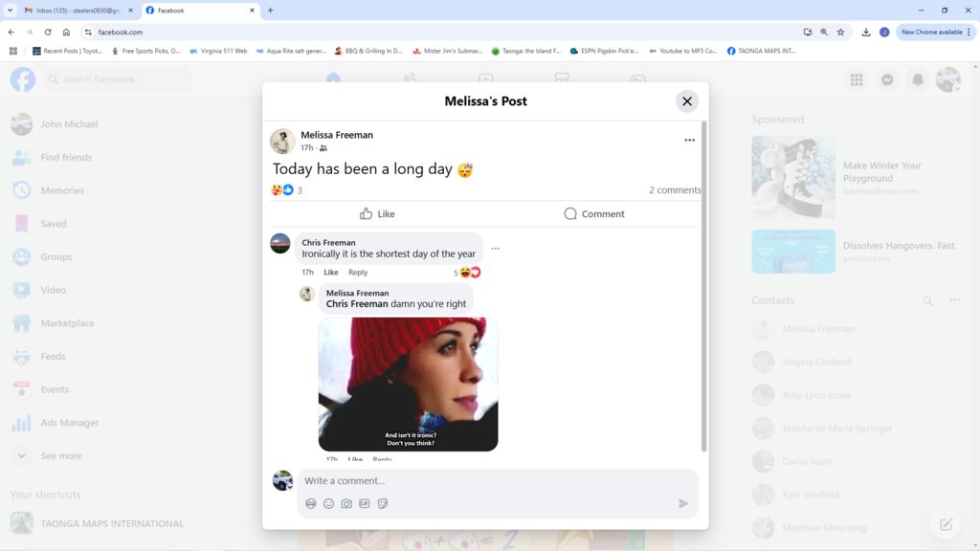Open the avatar sticker picker in comment box
The height and width of the screenshot is (551, 980).
pyautogui.click(x=311, y=503)
